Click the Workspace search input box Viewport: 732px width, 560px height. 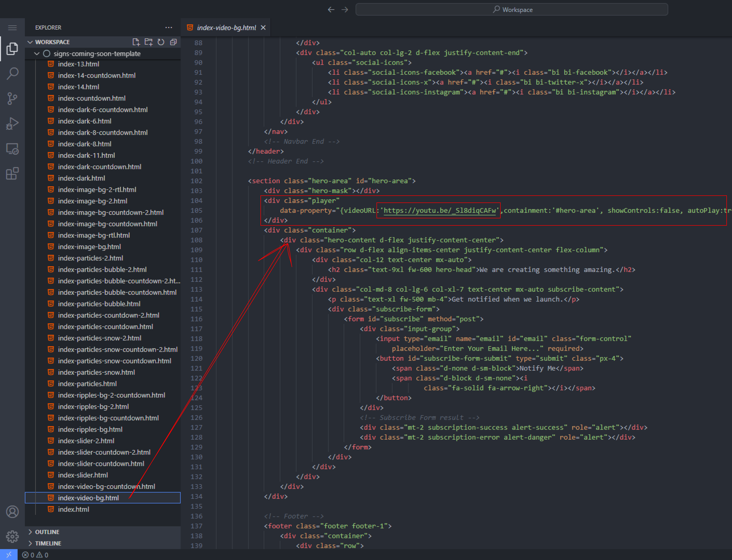tap(512, 10)
